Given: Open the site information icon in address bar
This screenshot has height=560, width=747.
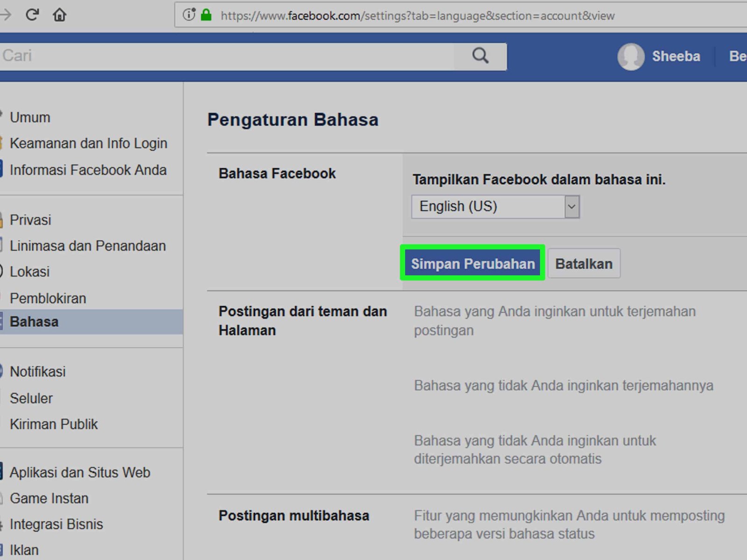Looking at the screenshot, I should click(189, 15).
